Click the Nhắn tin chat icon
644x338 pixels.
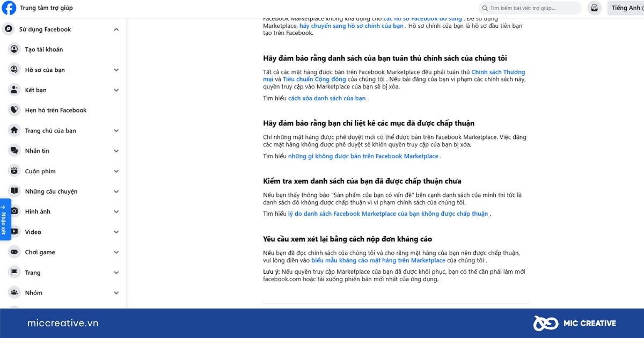click(x=14, y=151)
